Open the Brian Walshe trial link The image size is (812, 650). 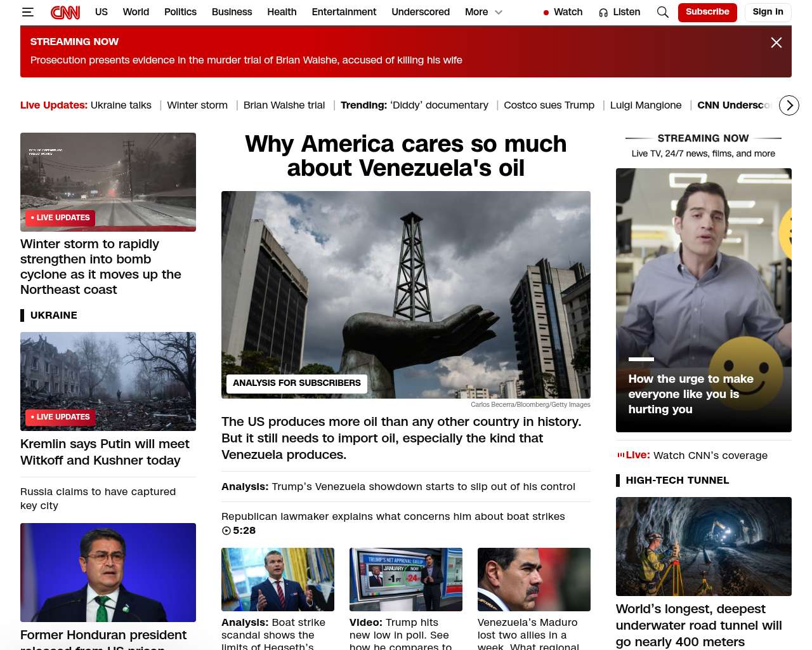(284, 105)
